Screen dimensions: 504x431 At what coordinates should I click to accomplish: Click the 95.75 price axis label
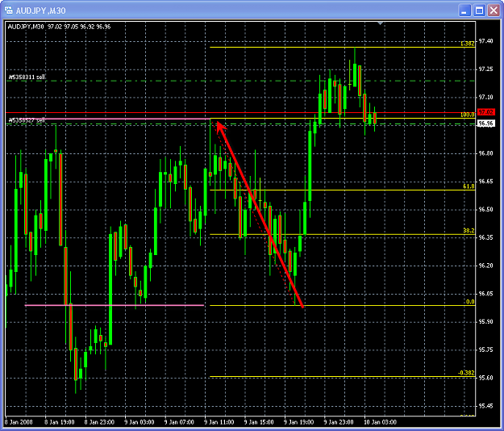tap(485, 350)
